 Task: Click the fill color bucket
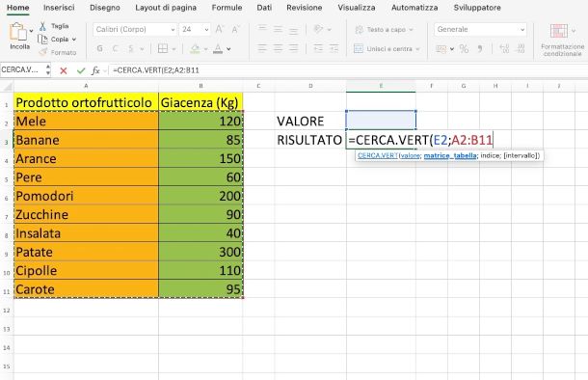click(x=195, y=48)
